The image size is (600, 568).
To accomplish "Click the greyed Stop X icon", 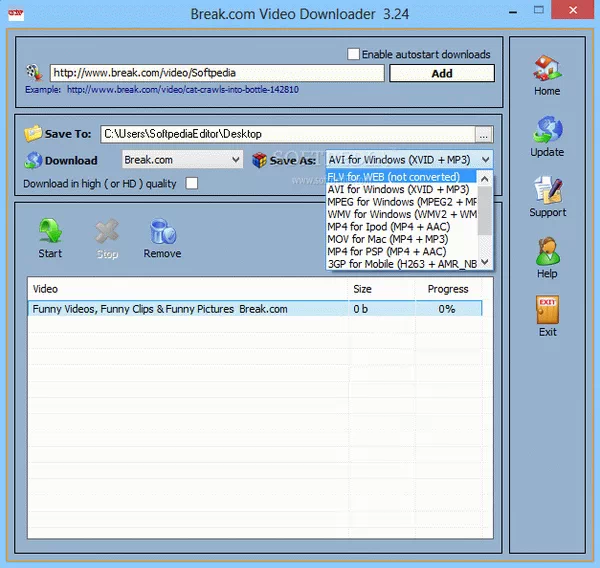I will coord(107,231).
